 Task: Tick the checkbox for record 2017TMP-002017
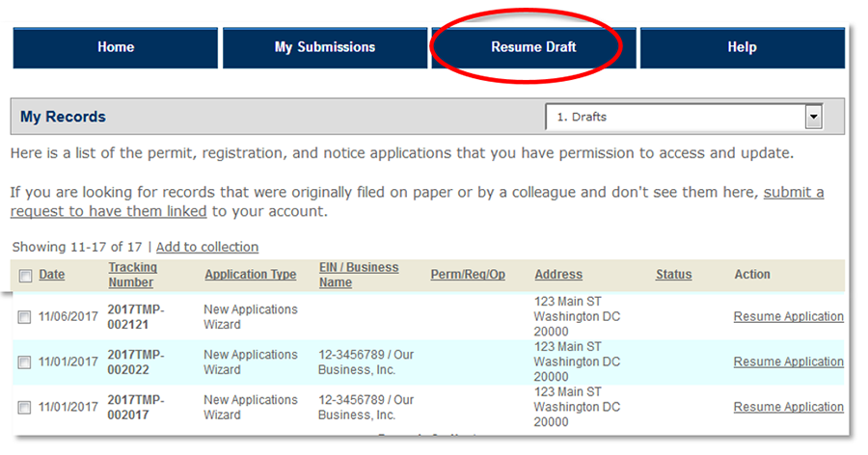pos(25,408)
